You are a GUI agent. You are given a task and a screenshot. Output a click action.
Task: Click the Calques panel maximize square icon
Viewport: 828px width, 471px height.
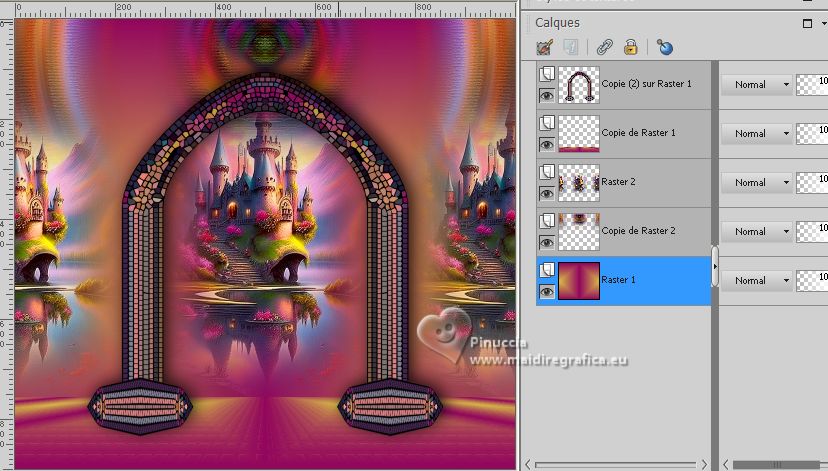[x=807, y=23]
